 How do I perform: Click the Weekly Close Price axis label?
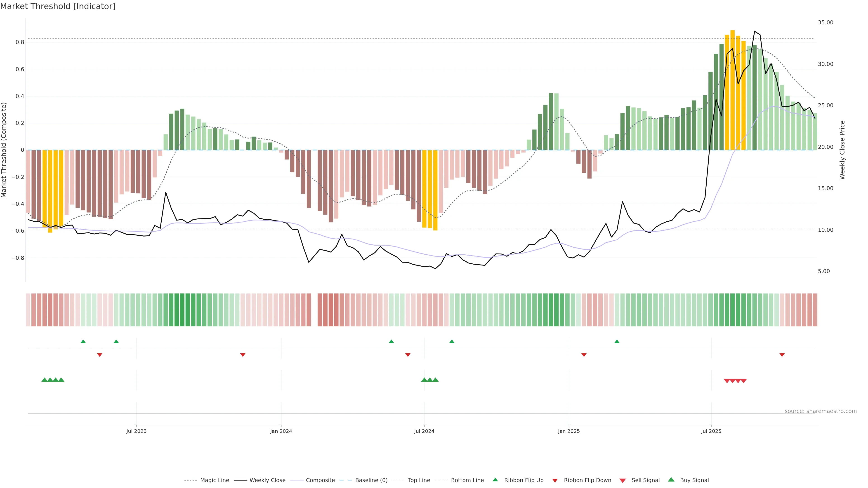[x=842, y=150]
